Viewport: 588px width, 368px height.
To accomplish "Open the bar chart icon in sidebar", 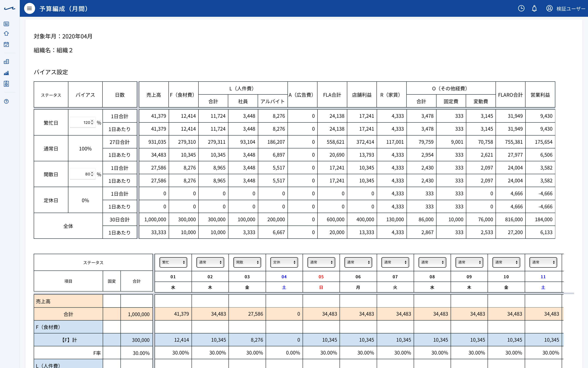I will 6,73.
